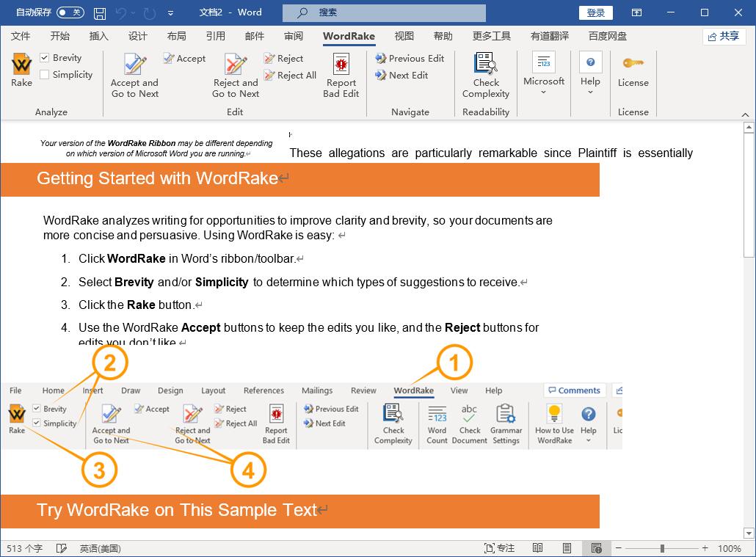Open the Undo history dropdown arrow
The image size is (756, 557).
point(133,13)
